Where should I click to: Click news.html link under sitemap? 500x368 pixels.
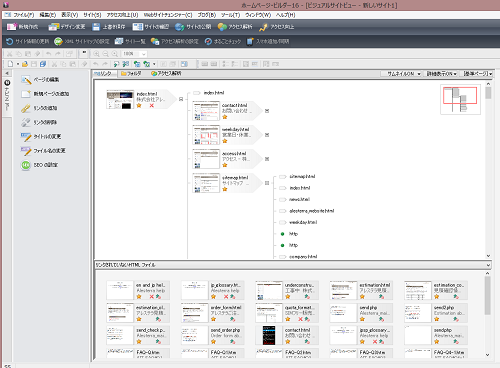click(299, 199)
